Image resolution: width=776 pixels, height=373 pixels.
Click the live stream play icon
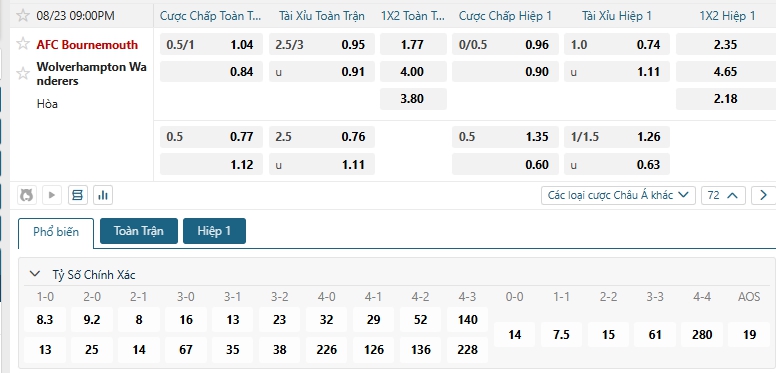[52, 195]
